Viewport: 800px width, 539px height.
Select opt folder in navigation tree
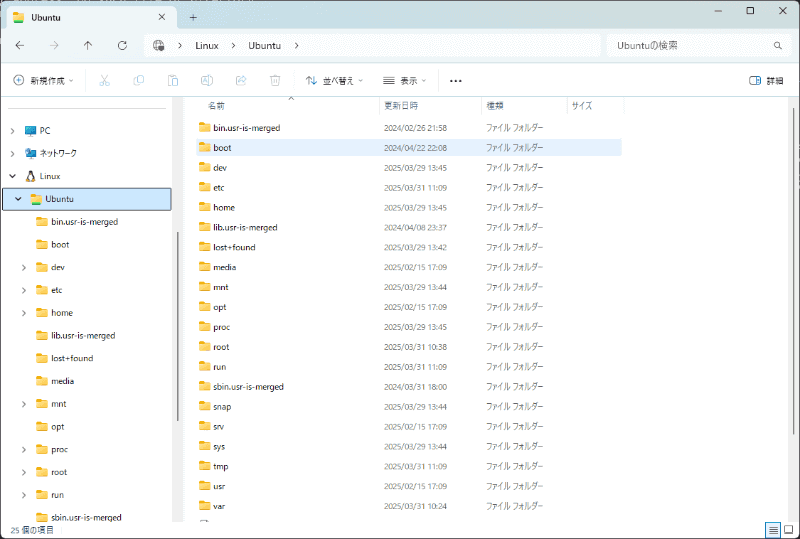pyautogui.click(x=51, y=427)
